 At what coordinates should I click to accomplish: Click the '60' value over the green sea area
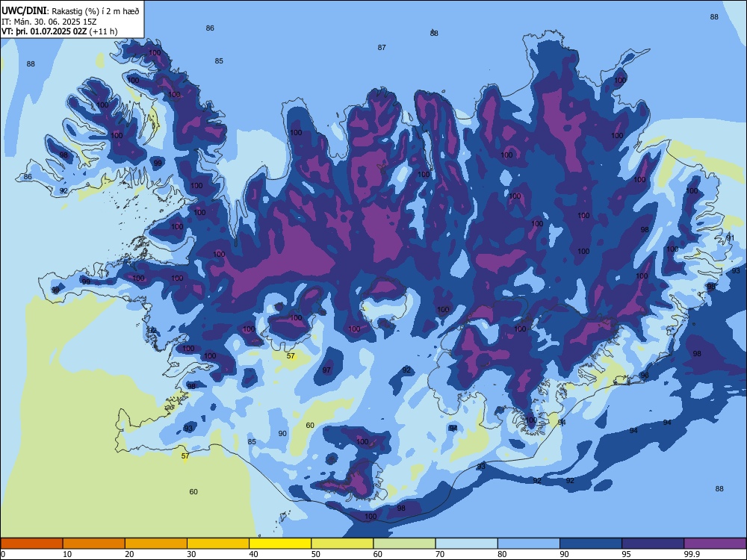pyautogui.click(x=193, y=492)
